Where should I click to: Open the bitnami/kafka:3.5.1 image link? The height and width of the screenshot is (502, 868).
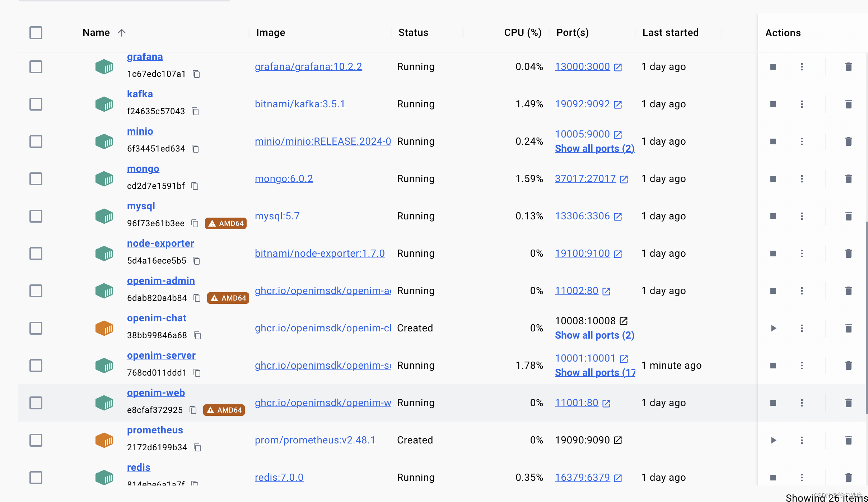click(300, 104)
